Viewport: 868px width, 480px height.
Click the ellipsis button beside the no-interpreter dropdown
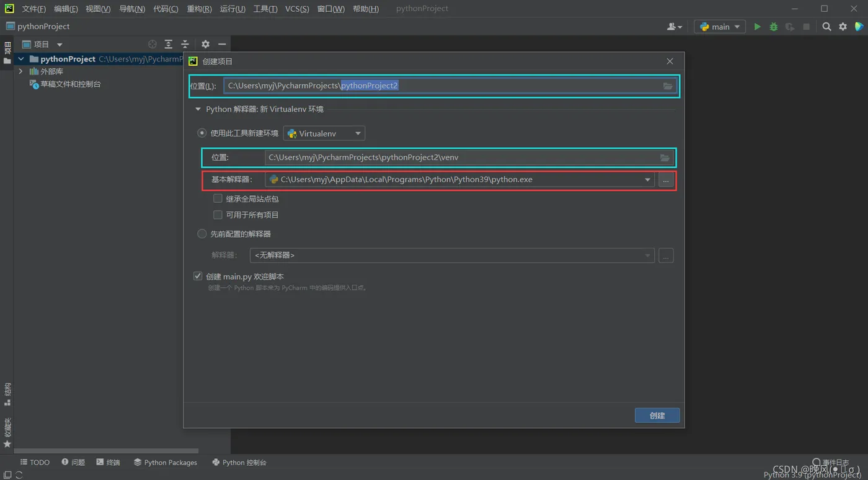(666, 256)
